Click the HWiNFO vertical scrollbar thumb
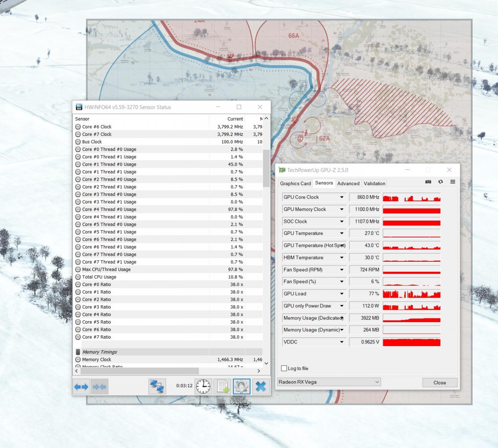Viewport: 498px width, 448px height. pyautogui.click(x=266, y=168)
